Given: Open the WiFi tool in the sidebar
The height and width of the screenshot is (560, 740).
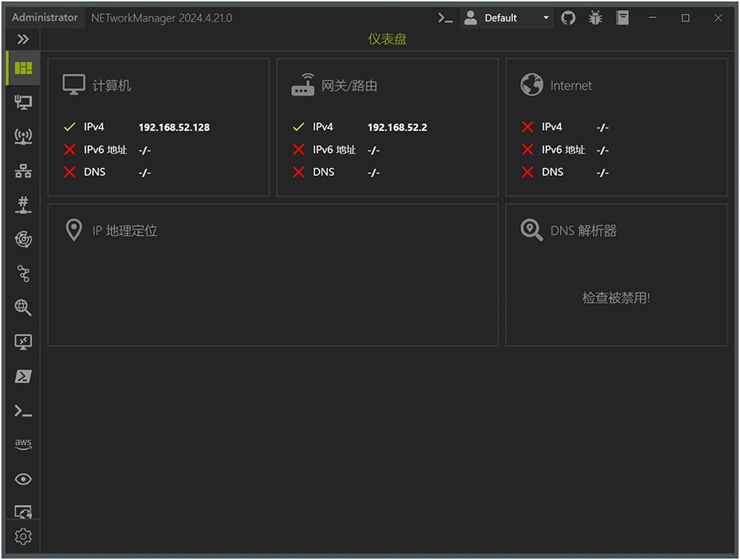Looking at the screenshot, I should coord(23,137).
